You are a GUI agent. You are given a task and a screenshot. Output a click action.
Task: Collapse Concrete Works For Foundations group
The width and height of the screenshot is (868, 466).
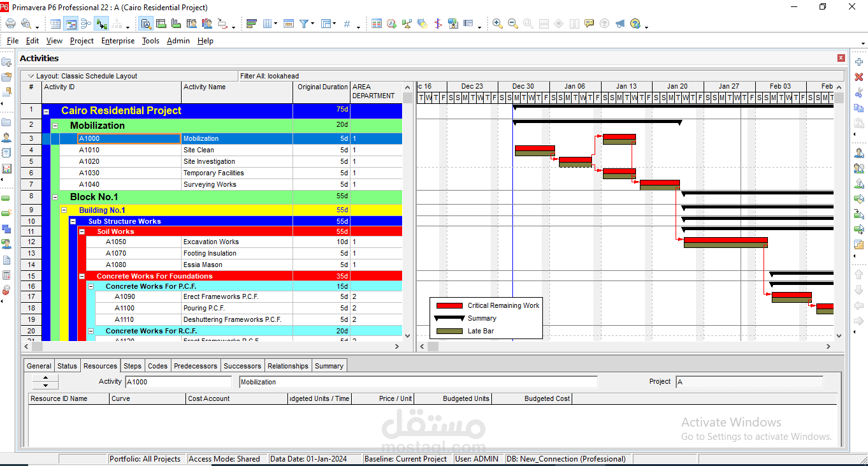click(x=82, y=276)
